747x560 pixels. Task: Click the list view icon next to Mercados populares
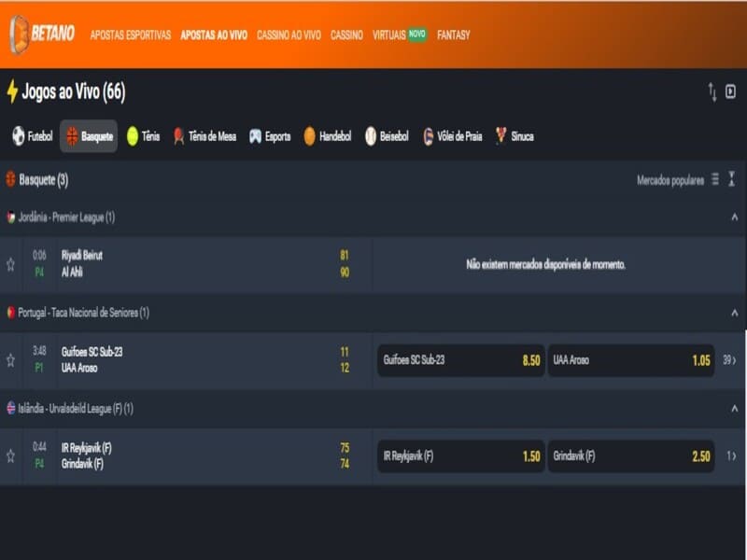coord(715,179)
